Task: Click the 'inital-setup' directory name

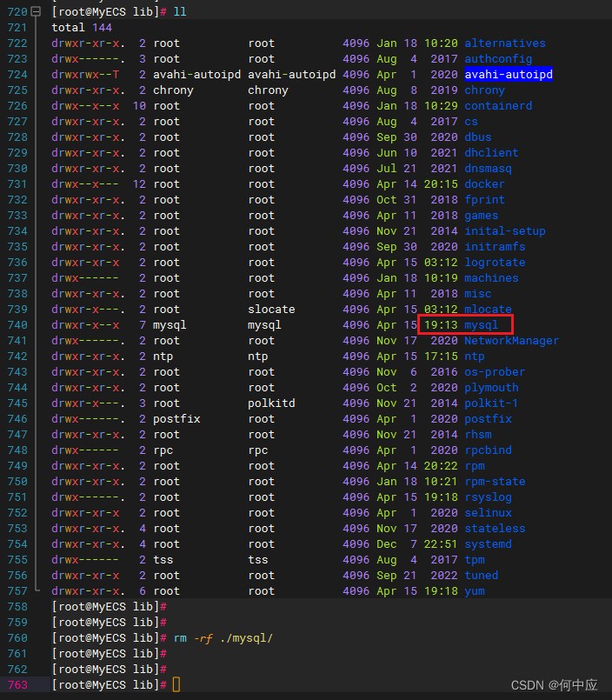Action: click(505, 230)
